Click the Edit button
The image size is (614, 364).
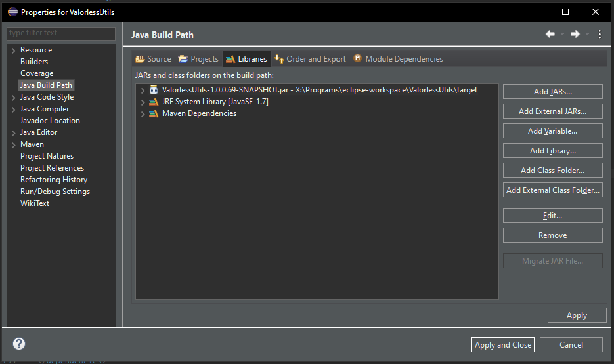(x=552, y=215)
